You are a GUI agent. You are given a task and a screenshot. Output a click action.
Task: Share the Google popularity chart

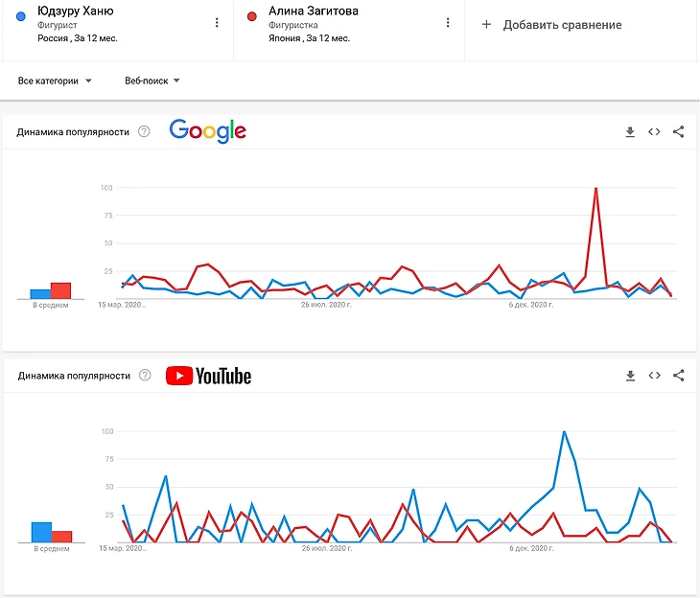pos(678,132)
